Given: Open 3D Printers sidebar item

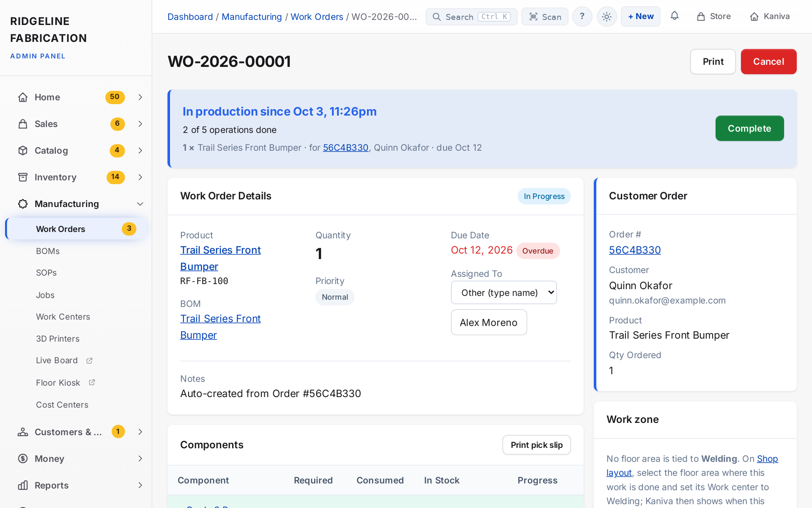Looking at the screenshot, I should (58, 339).
